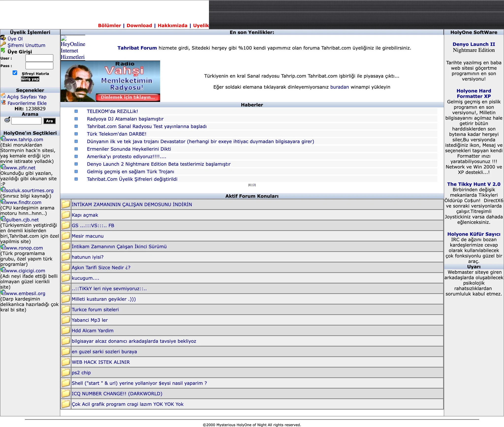
Task: Click the folder icon for Hdd Alcam Yardim
Action: coord(66,330)
